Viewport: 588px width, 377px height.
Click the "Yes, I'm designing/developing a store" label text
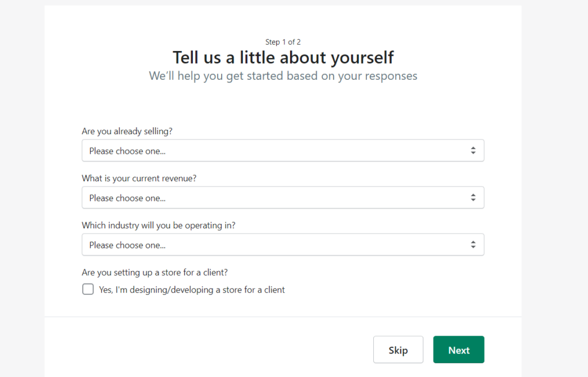[x=192, y=290]
